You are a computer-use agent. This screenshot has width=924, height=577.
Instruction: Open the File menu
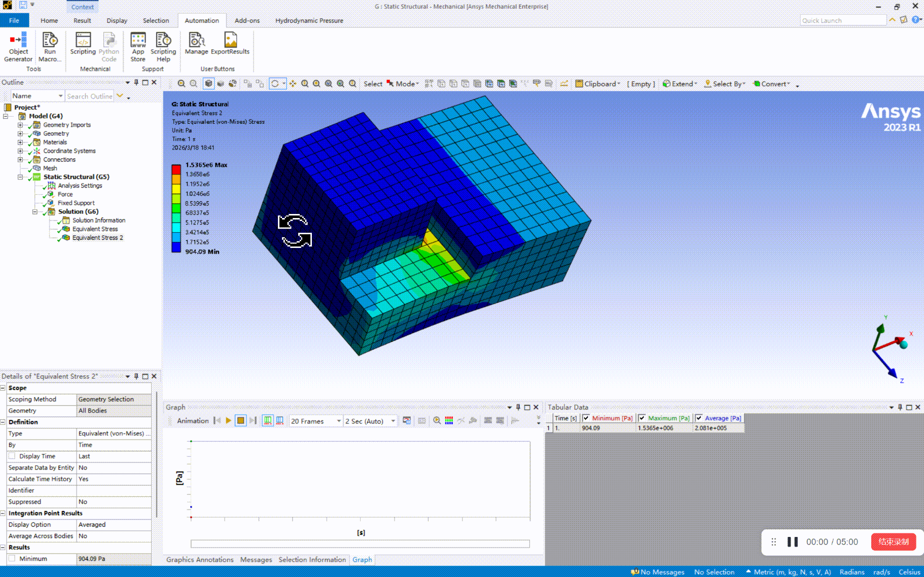coord(14,20)
